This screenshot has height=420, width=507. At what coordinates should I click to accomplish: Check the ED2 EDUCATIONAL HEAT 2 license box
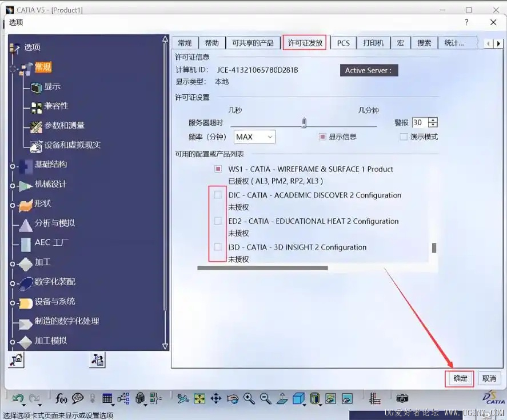(x=218, y=221)
